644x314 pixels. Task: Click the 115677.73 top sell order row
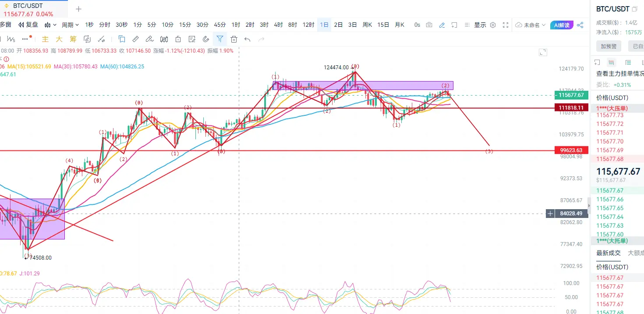coord(618,115)
